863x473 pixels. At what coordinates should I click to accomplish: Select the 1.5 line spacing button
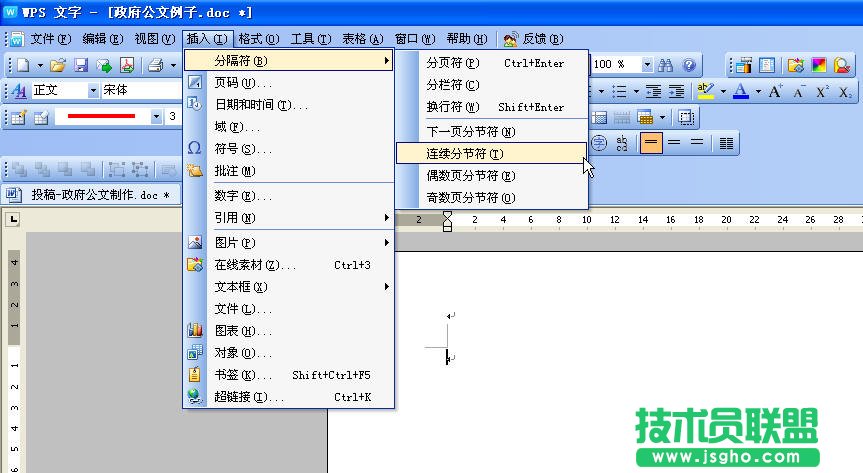pos(674,143)
